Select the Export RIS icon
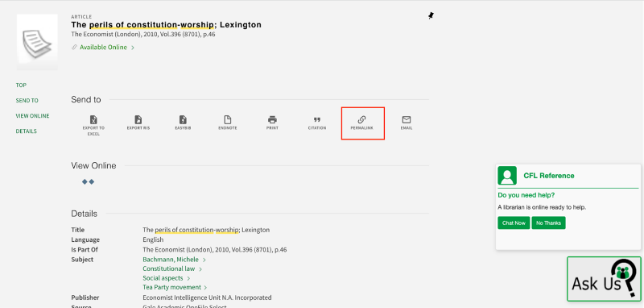Viewport: 644px width, 308px height. (138, 119)
